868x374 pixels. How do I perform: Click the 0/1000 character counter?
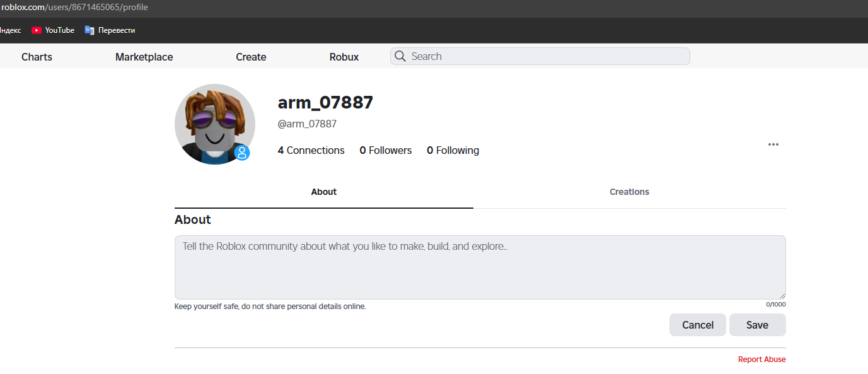coord(776,305)
